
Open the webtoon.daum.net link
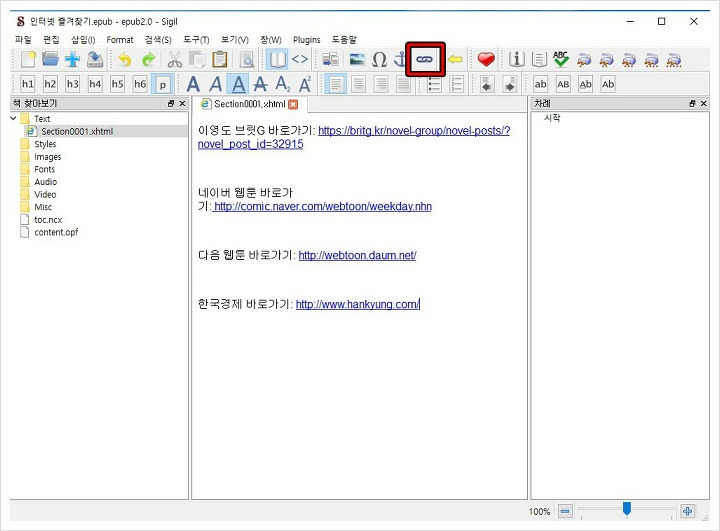357,255
